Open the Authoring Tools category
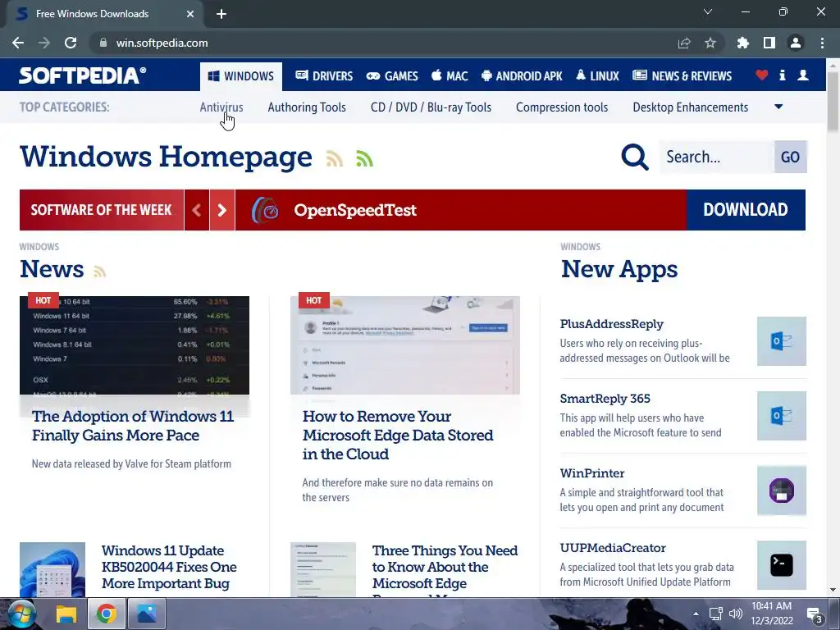The height and width of the screenshot is (630, 840). [307, 107]
